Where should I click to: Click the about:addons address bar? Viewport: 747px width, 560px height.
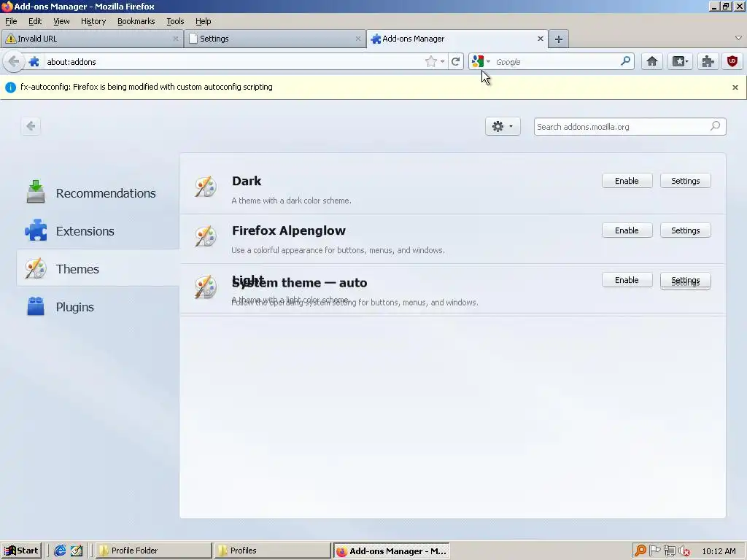click(233, 62)
